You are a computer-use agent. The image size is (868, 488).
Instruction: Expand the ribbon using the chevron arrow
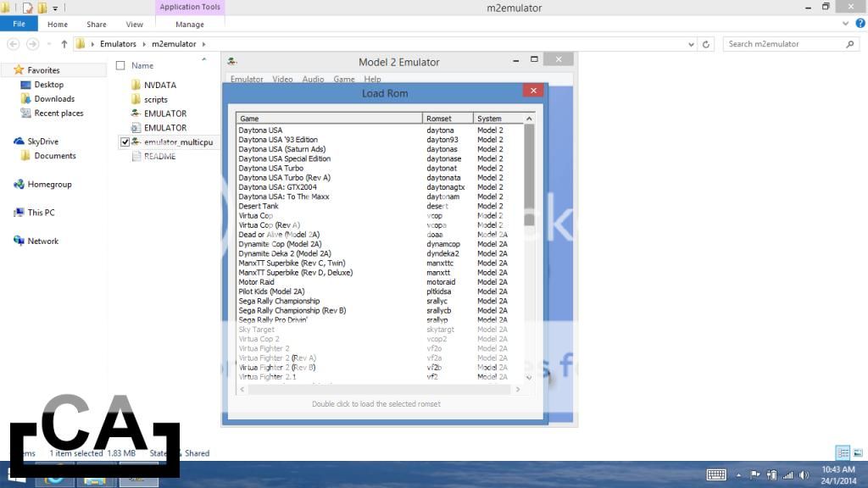coord(848,25)
